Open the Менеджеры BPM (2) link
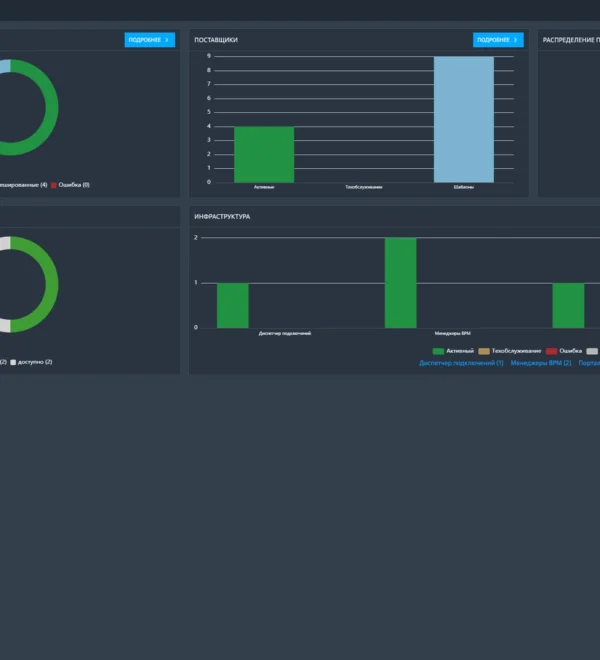 pyautogui.click(x=541, y=363)
